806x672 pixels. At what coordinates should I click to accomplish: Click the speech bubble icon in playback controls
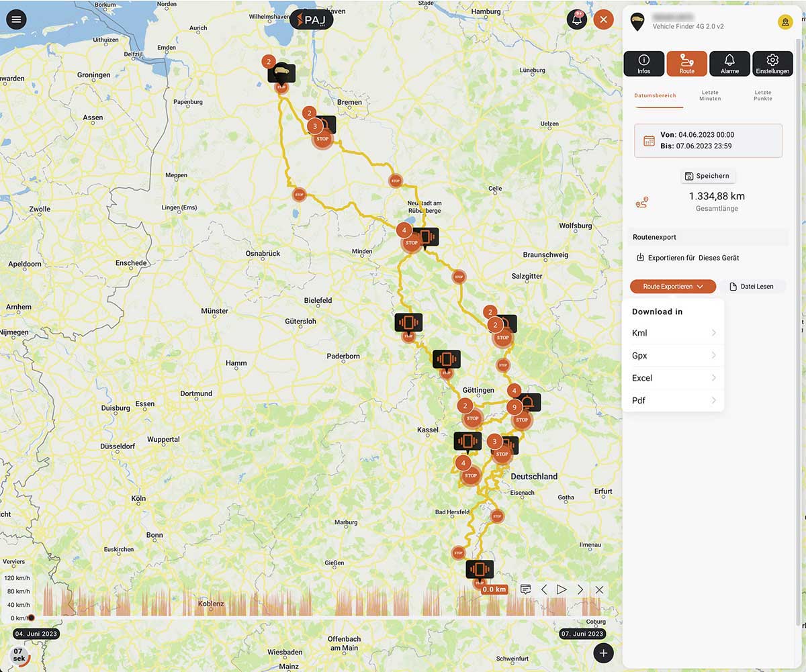pyautogui.click(x=526, y=589)
